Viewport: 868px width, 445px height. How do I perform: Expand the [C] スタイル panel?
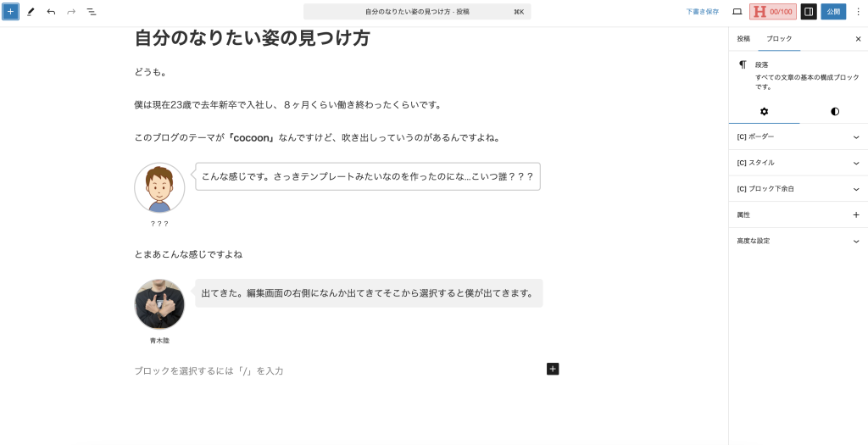(798, 163)
